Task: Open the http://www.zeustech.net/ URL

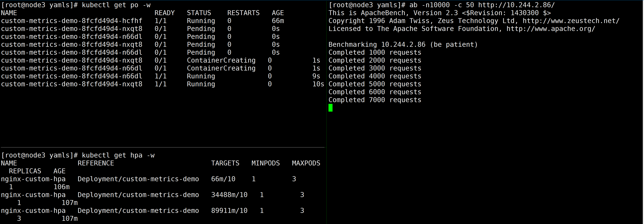Action: click(x=571, y=21)
